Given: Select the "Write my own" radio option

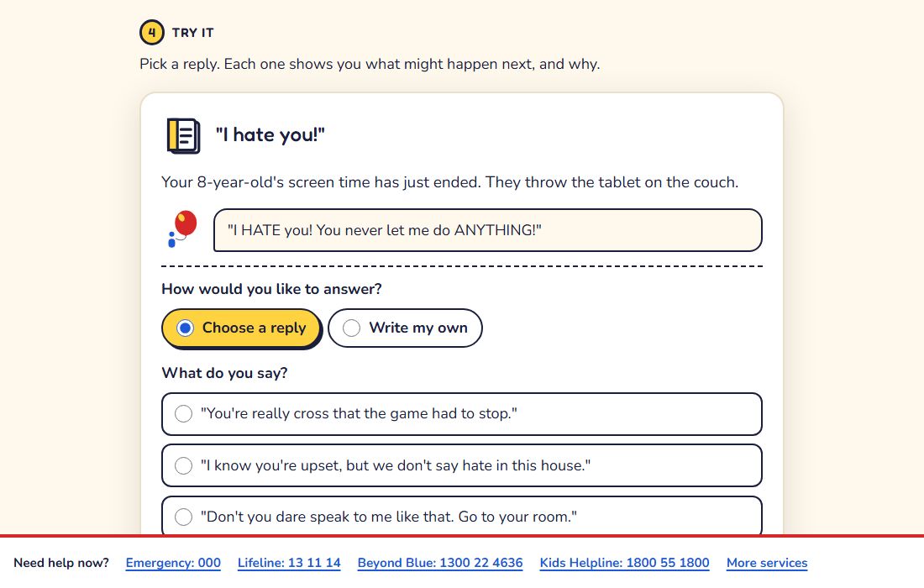Looking at the screenshot, I should (405, 328).
